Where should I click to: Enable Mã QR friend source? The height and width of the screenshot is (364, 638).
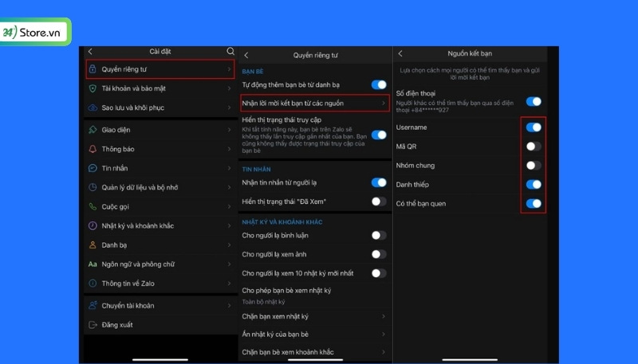pos(534,147)
